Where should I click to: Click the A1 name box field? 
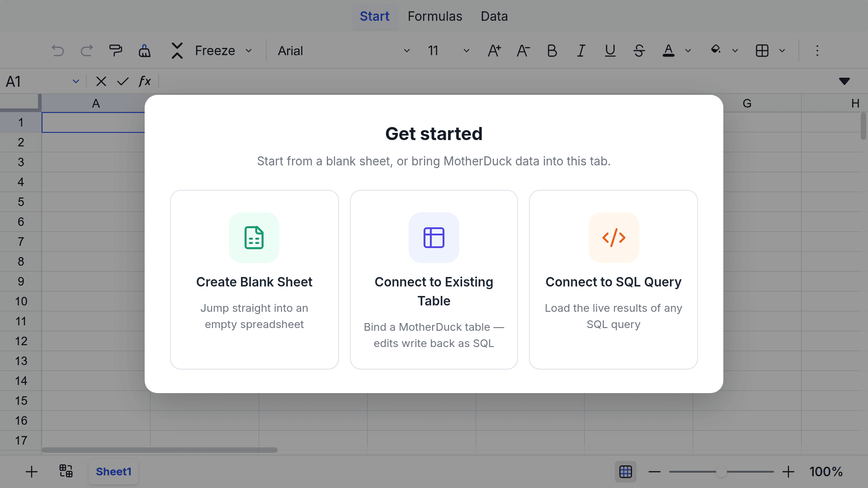pos(36,81)
